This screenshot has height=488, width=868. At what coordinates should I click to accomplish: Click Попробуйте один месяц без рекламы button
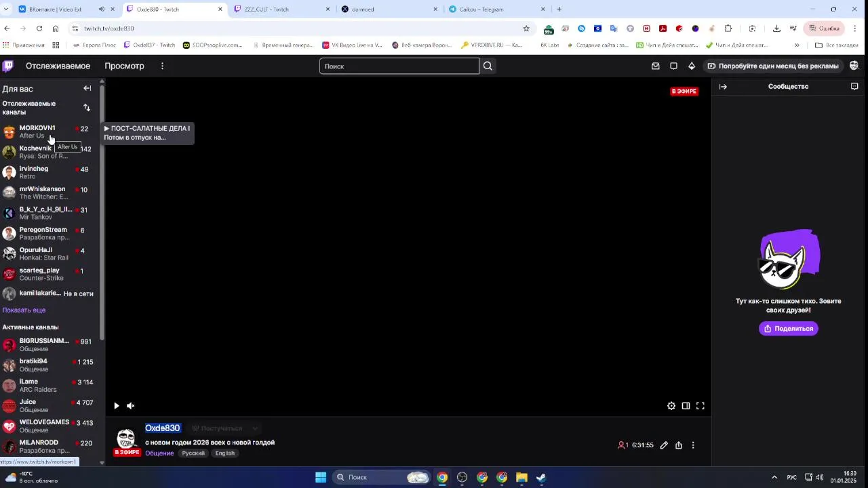tap(773, 66)
